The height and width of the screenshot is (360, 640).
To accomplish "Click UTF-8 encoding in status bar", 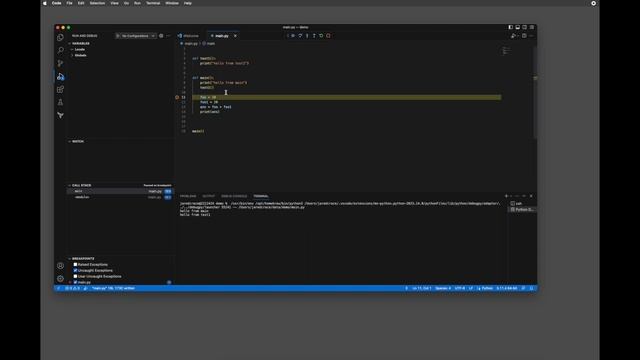I will tap(460, 289).
